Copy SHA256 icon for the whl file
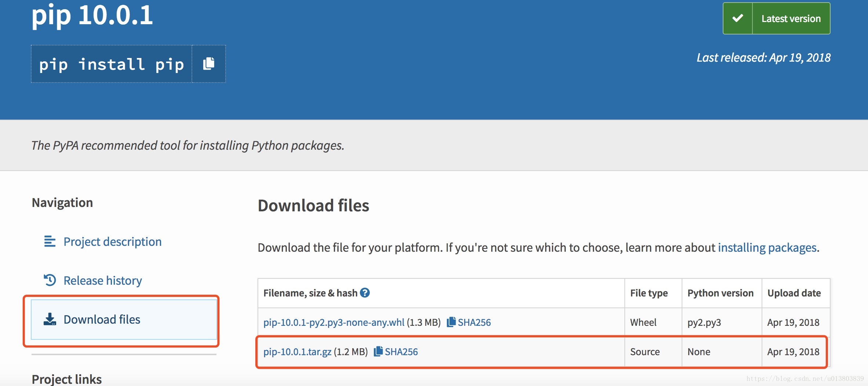 tap(451, 322)
